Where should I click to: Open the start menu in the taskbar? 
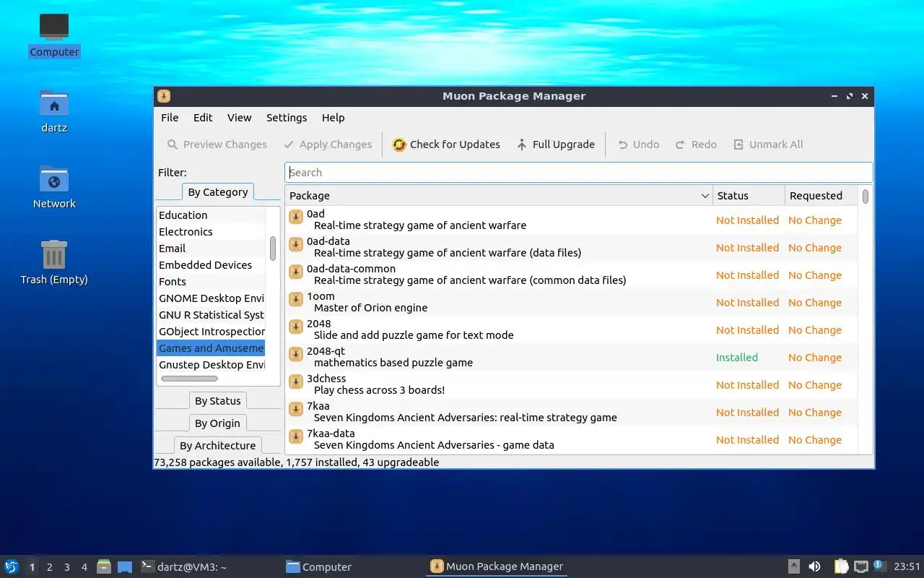pyautogui.click(x=12, y=566)
